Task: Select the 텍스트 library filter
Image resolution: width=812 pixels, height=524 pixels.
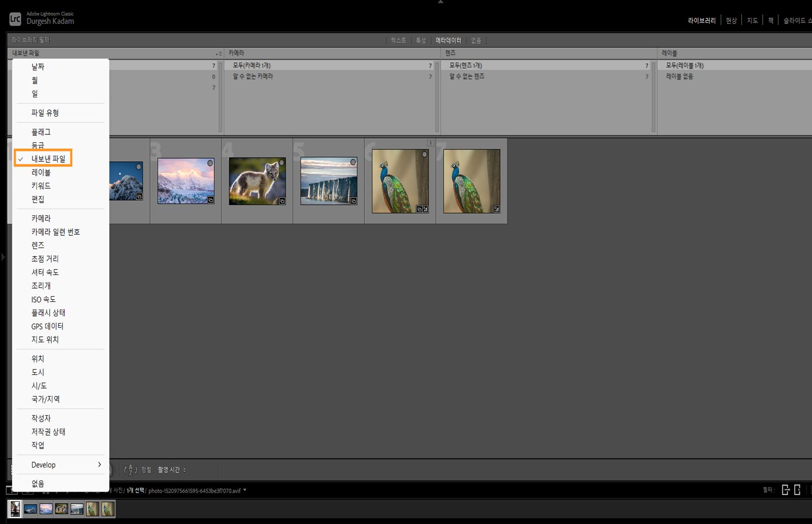Action: click(398, 40)
